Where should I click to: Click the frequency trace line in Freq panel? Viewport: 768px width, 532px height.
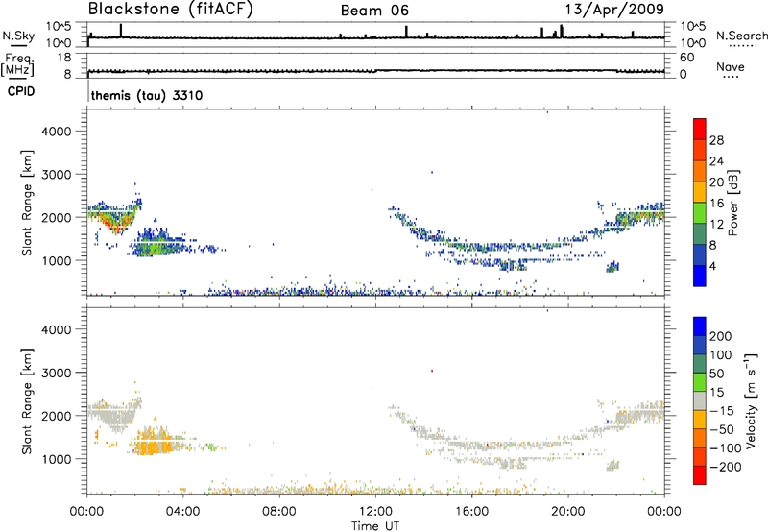375,71
